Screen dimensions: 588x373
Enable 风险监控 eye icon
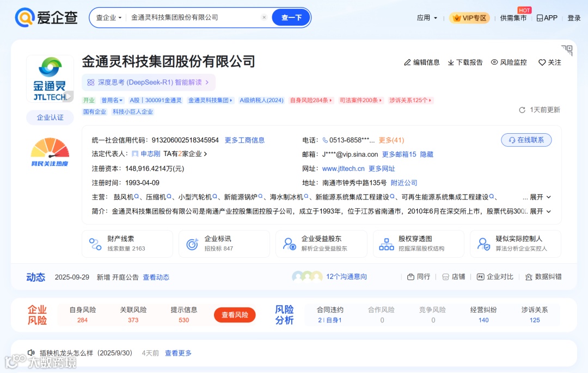point(494,62)
